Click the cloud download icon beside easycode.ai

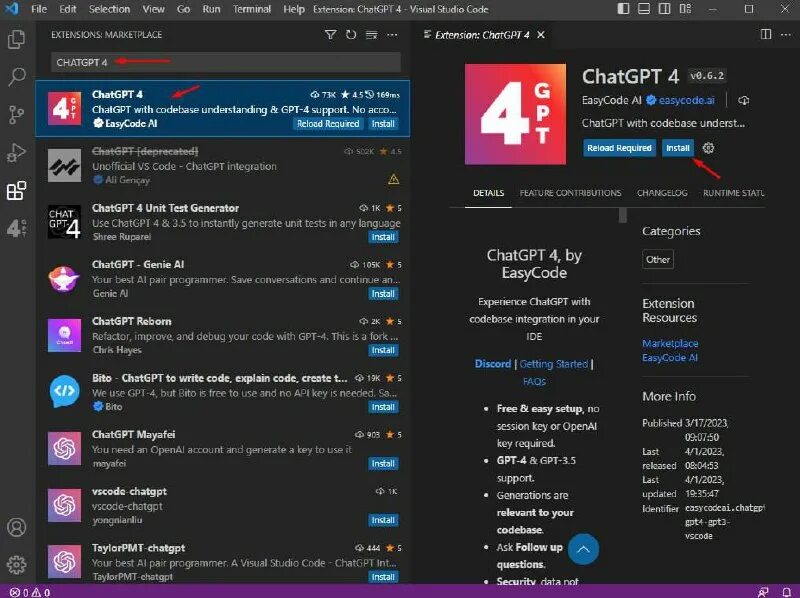coord(743,101)
